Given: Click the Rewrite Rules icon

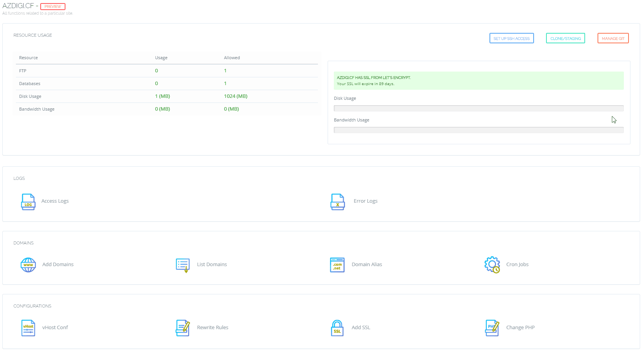Looking at the screenshot, I should tap(183, 328).
